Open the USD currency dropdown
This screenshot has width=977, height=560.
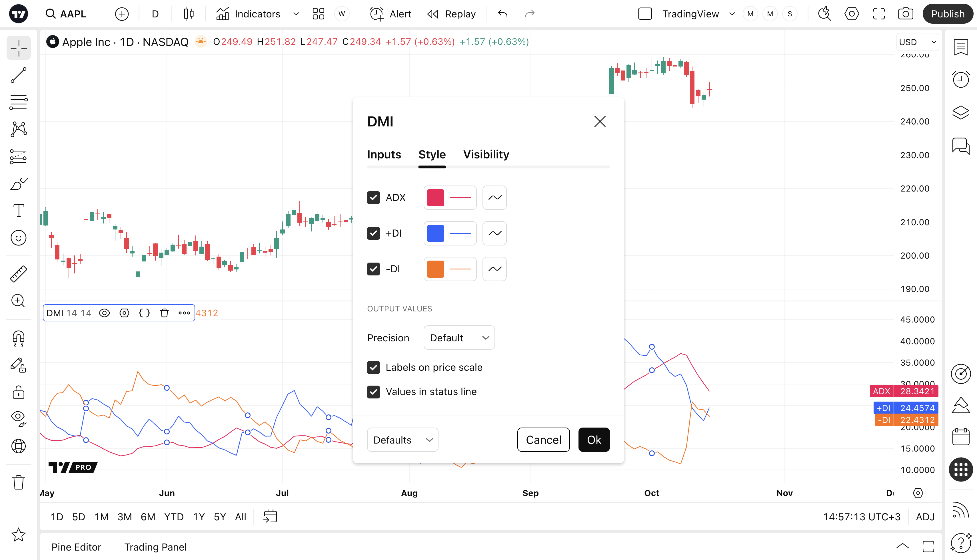click(918, 42)
